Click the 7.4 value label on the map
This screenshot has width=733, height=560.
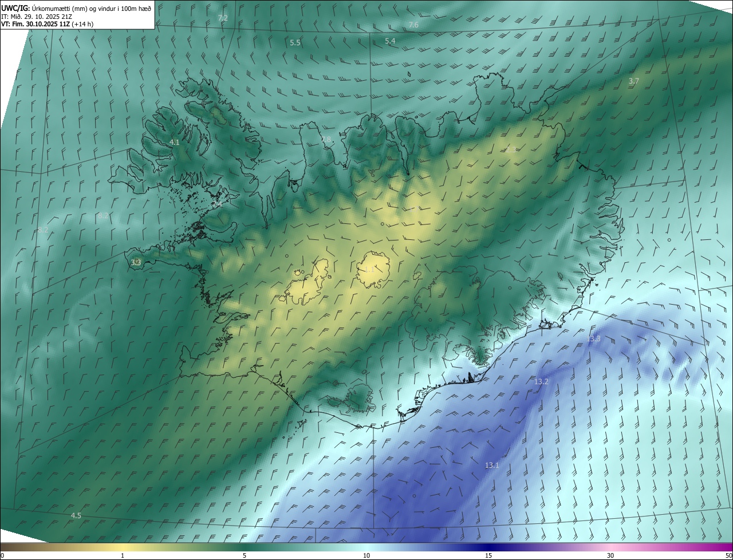tap(217, 204)
